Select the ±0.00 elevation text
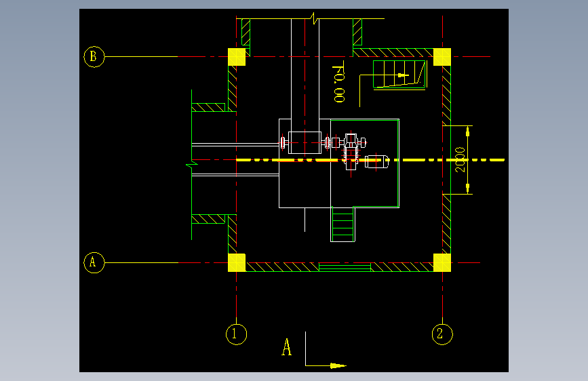The width and height of the screenshot is (588, 381). (x=339, y=81)
